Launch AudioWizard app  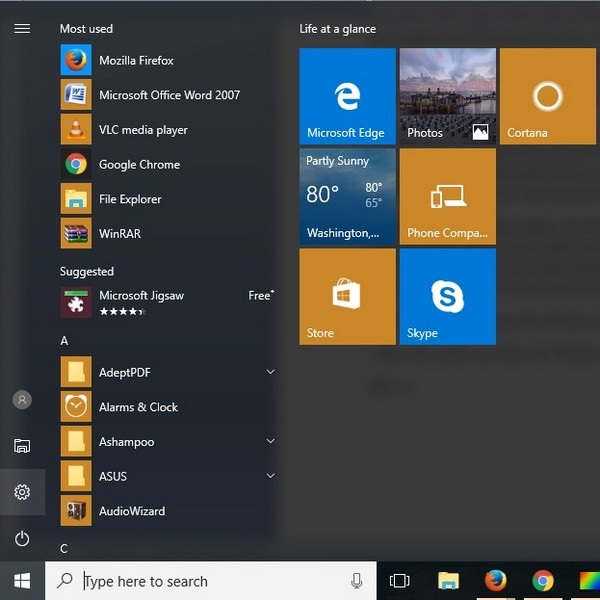coord(168,510)
